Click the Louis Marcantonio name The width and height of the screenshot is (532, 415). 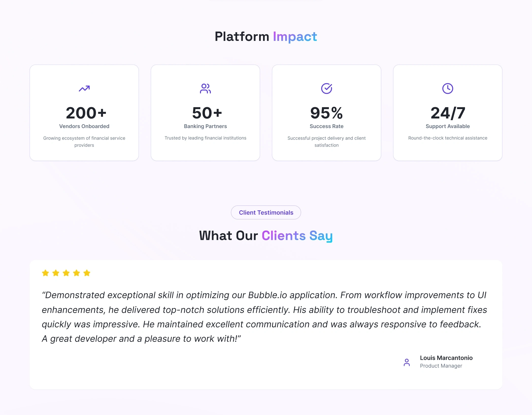point(446,358)
